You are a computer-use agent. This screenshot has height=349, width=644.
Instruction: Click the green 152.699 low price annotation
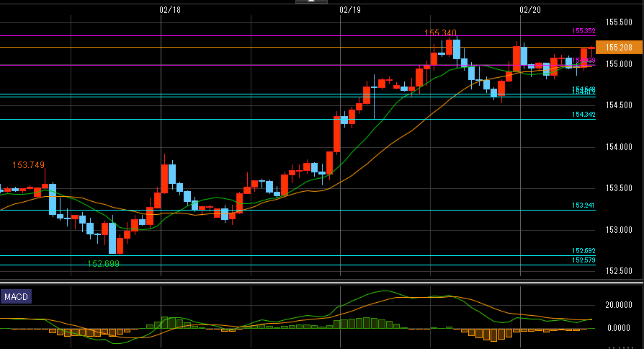point(103,264)
